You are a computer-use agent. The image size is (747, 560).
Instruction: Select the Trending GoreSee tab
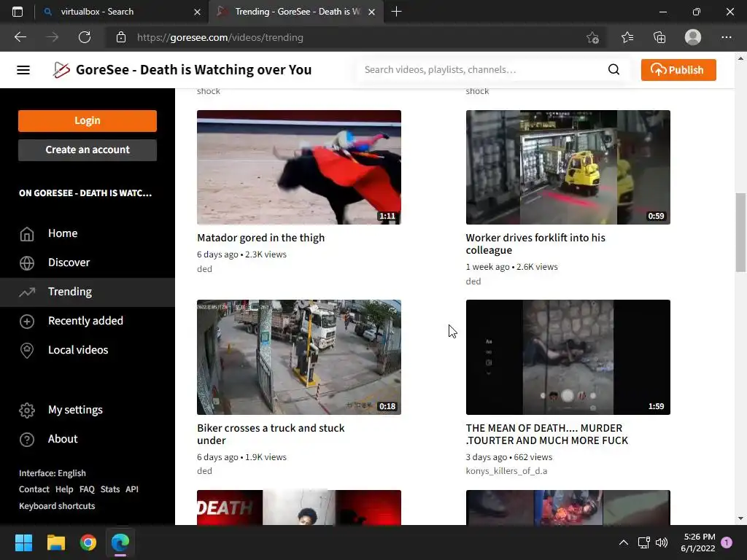(x=295, y=12)
